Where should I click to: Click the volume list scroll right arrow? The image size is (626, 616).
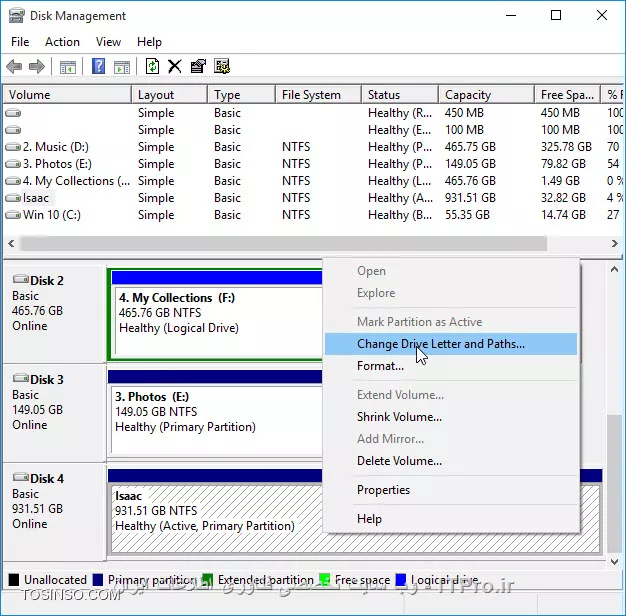point(614,244)
